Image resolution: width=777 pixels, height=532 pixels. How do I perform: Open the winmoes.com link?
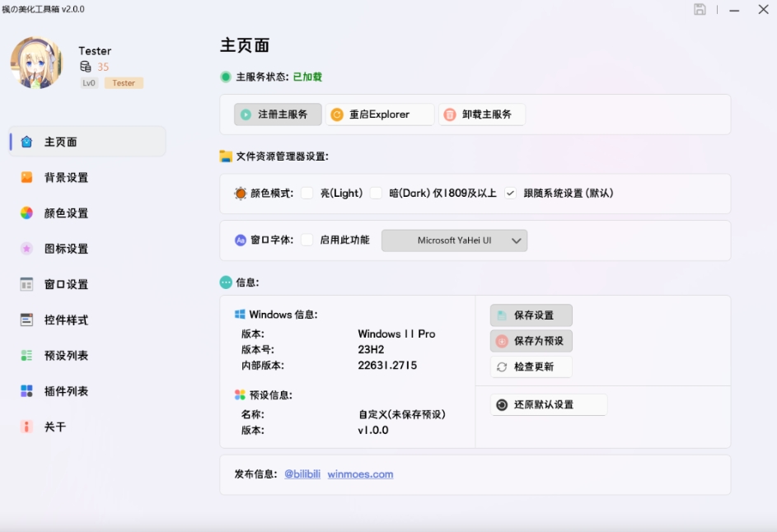(x=360, y=474)
